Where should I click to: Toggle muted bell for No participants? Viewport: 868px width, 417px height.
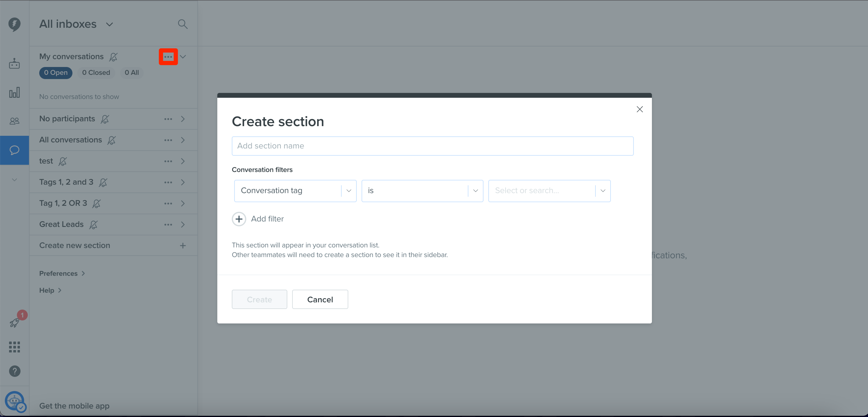coord(105,119)
